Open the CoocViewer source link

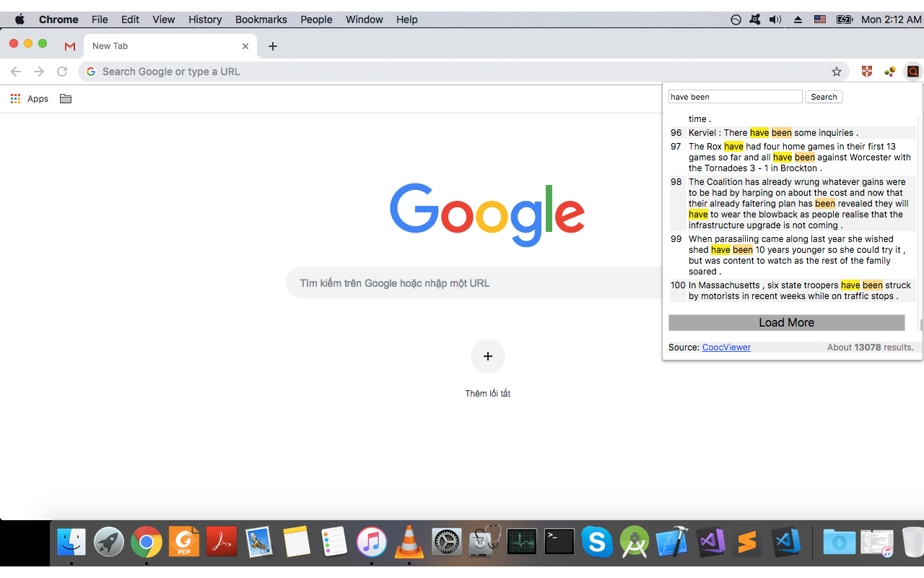coord(726,348)
